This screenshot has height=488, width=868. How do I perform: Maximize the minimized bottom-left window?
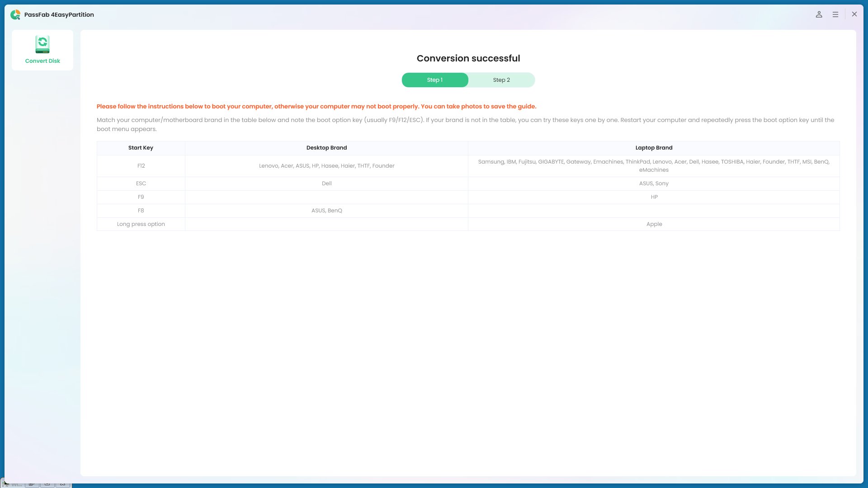[x=47, y=484]
